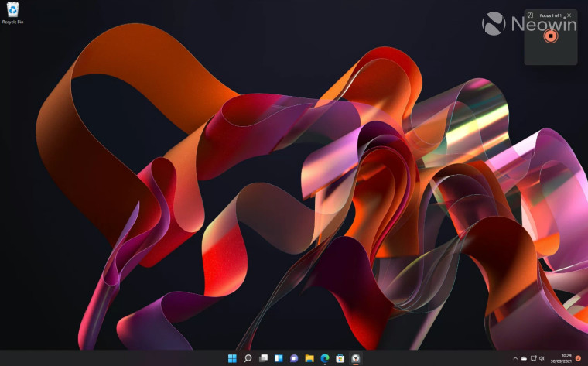Close the Focus session mini window
This screenshot has width=588, height=366.
(569, 15)
